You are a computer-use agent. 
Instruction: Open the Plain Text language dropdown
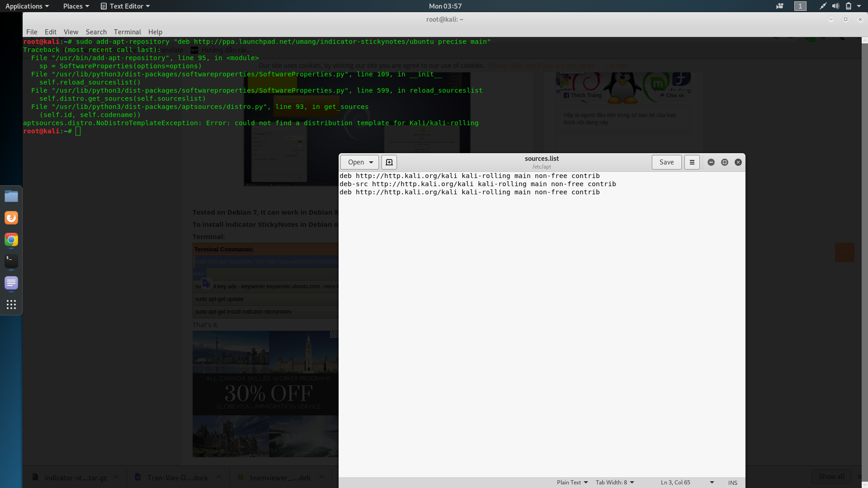tap(572, 482)
